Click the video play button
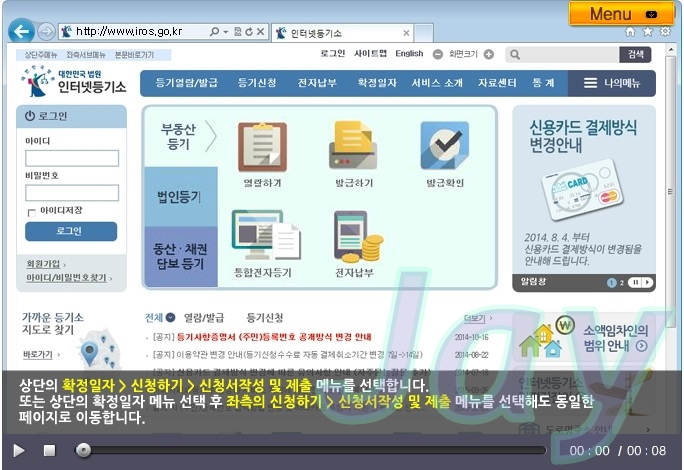The image size is (684, 470). coord(19,450)
